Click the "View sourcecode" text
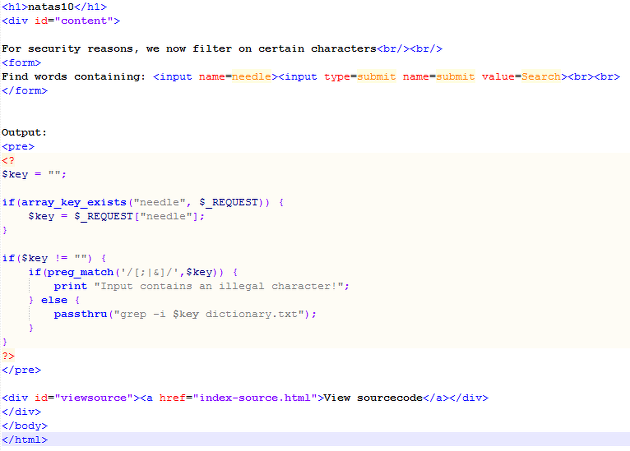The image size is (630, 451). (373, 398)
